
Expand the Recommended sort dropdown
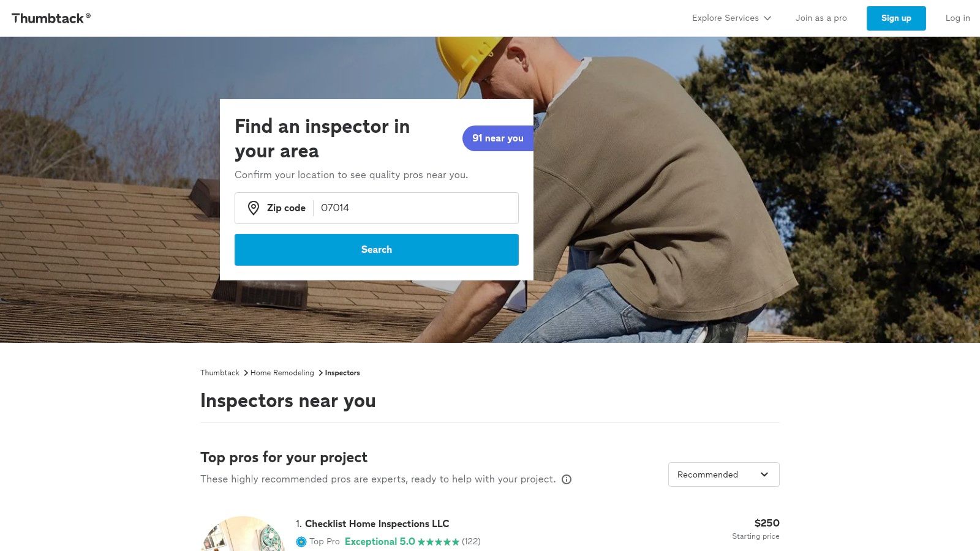click(723, 474)
